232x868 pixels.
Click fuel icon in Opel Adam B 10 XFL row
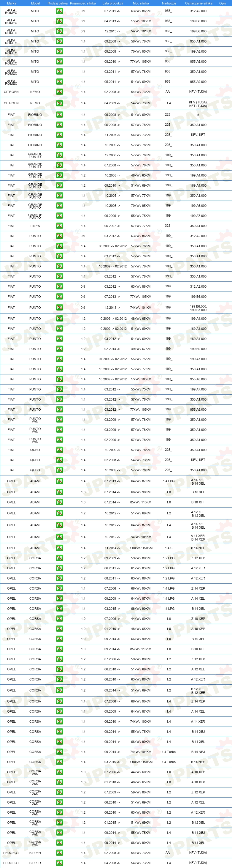[x=60, y=492]
